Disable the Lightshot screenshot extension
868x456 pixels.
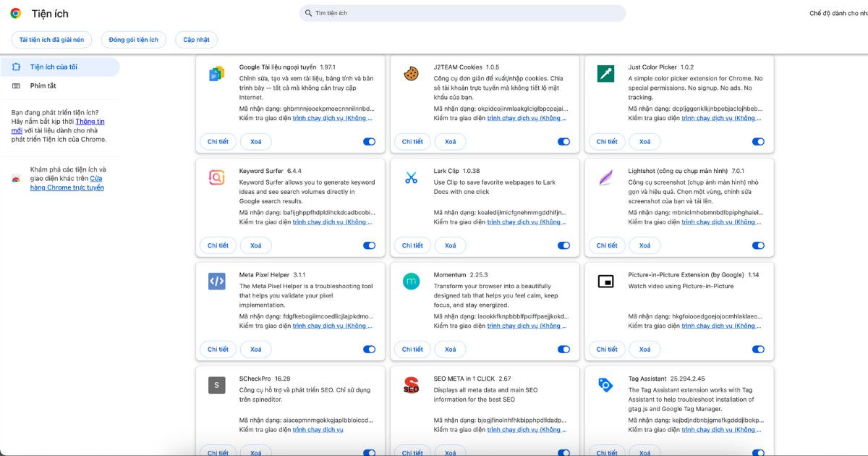(758, 245)
